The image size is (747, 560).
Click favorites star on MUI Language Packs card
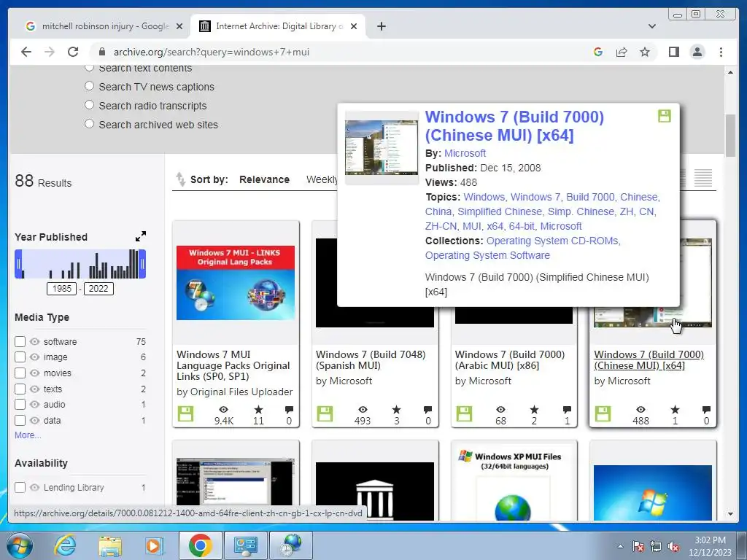click(x=258, y=410)
